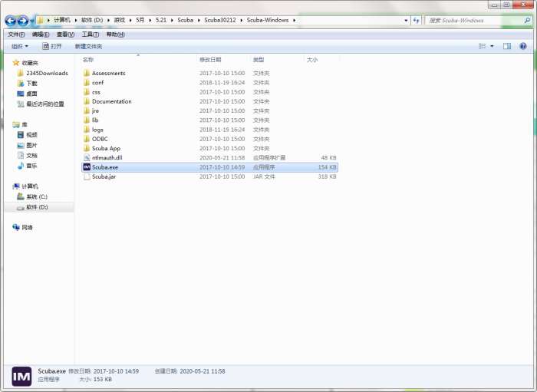This screenshot has width=537, height=392.
Task: Click 游戏 in the address breadcrumb
Action: [x=119, y=20]
